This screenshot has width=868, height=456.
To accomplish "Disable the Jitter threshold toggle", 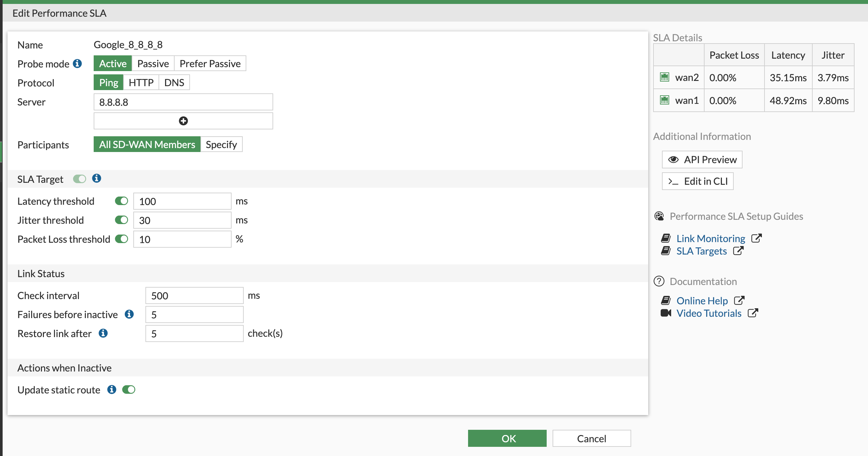I will tap(121, 220).
